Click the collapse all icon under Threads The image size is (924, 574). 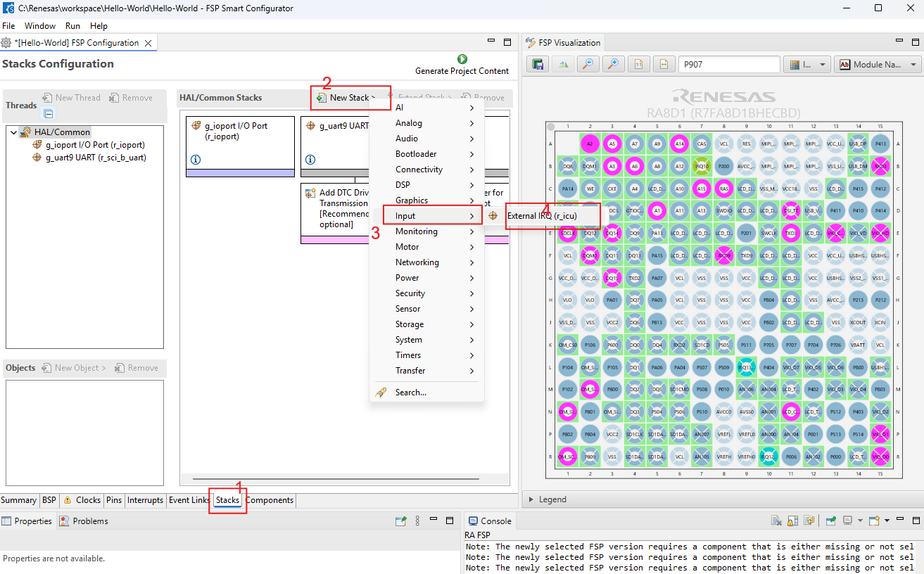pyautogui.click(x=48, y=113)
